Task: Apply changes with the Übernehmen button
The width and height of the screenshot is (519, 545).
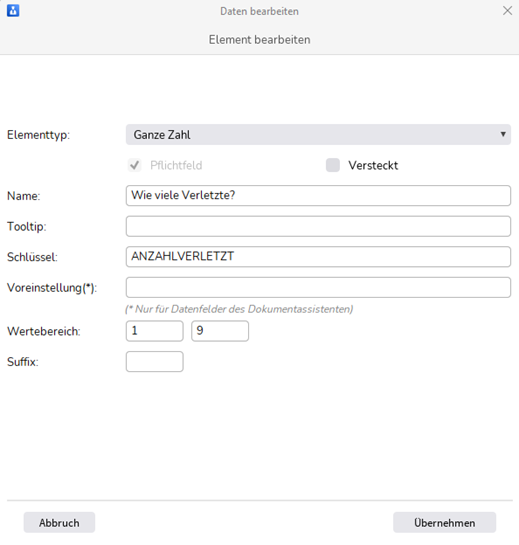Action: [x=444, y=522]
